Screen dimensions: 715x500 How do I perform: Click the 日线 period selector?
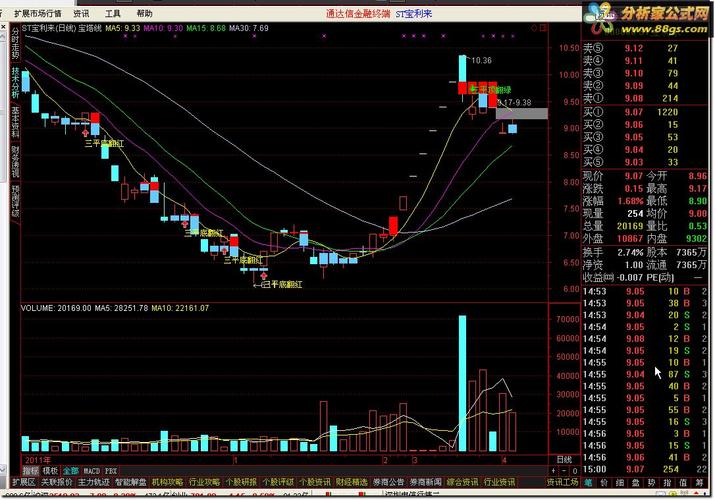565,459
